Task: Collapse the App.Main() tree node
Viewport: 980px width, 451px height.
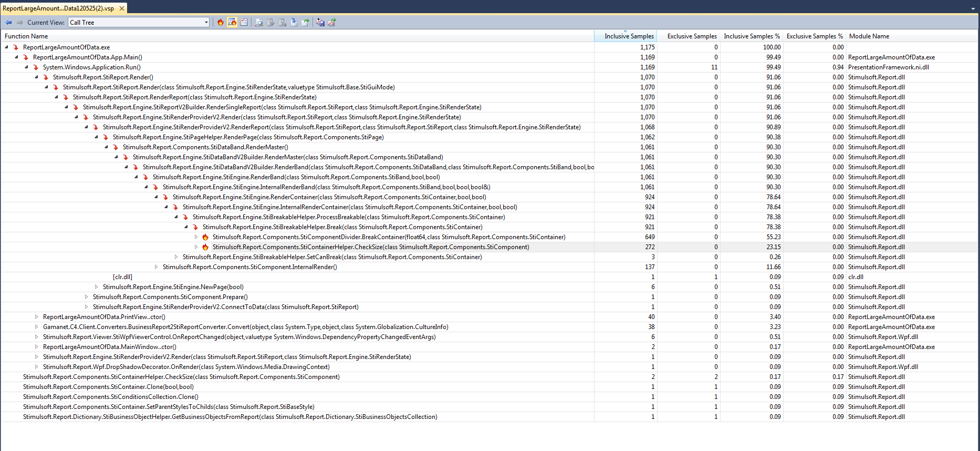Action: point(16,57)
